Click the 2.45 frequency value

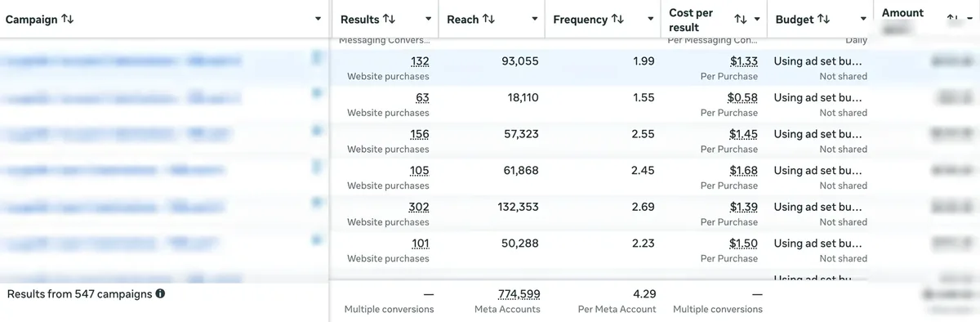643,170
